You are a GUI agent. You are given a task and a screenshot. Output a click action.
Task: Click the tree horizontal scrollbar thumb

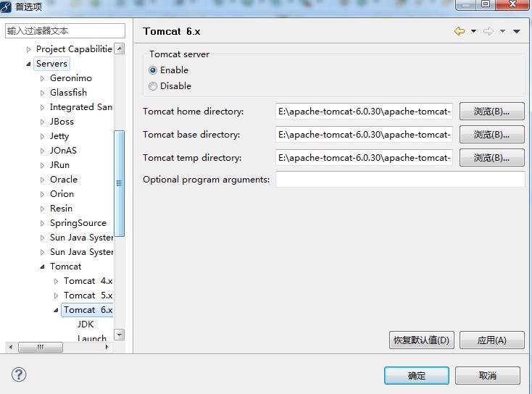click(x=41, y=347)
